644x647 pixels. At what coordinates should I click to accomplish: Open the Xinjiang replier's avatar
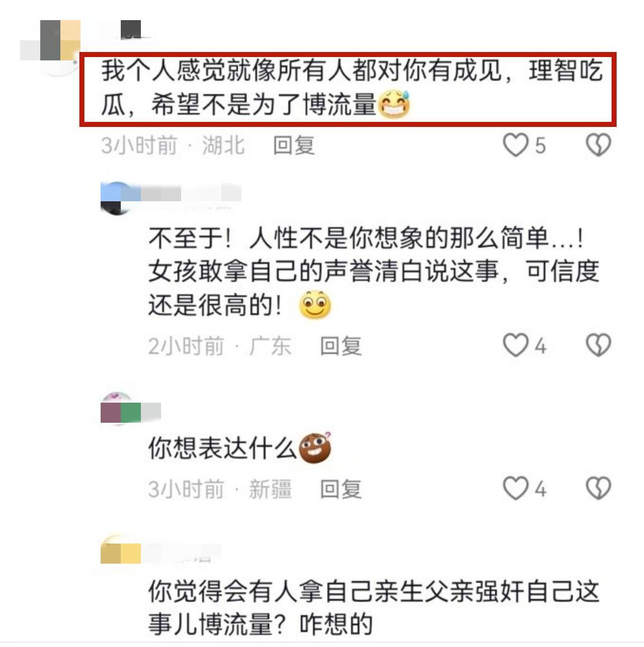[117, 409]
